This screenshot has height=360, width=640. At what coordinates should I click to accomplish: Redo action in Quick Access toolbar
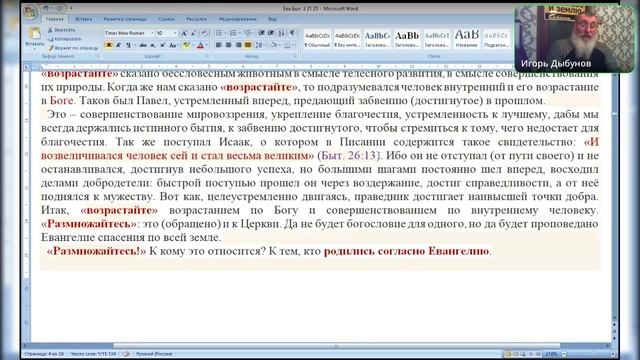click(60, 8)
